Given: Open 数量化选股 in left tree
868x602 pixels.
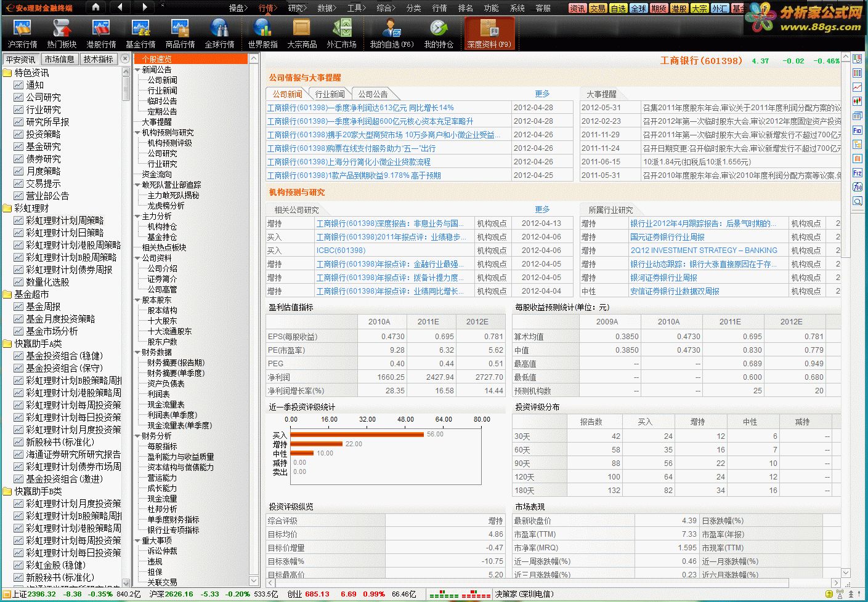Looking at the screenshot, I should 47,282.
